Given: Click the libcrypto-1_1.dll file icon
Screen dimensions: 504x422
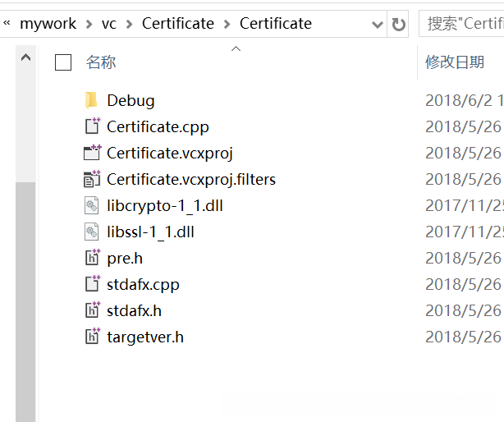Looking at the screenshot, I should [x=91, y=205].
